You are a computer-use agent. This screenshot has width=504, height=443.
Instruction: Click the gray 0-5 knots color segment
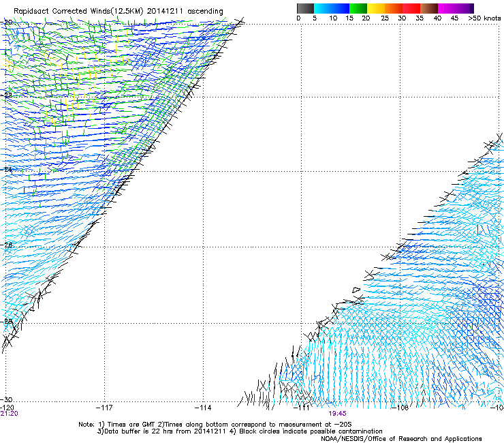point(305,8)
